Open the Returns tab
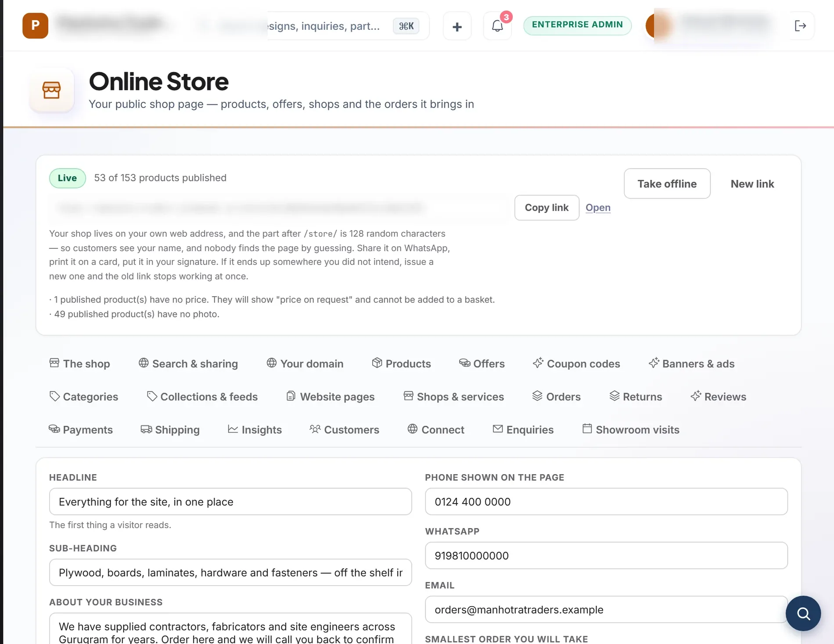 636,396
